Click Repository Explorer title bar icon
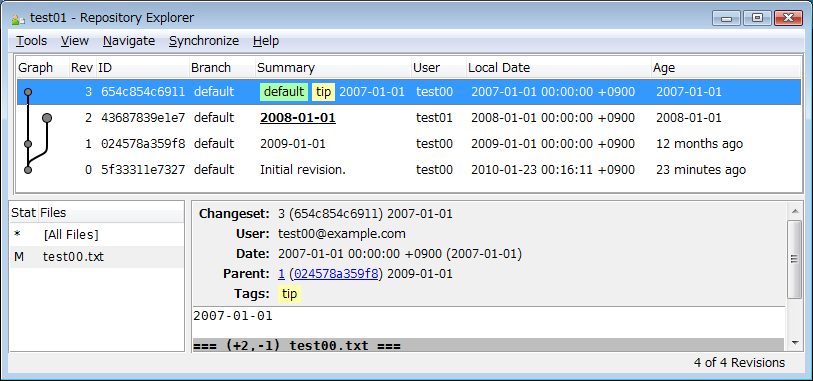The width and height of the screenshot is (813, 381). [x=18, y=19]
